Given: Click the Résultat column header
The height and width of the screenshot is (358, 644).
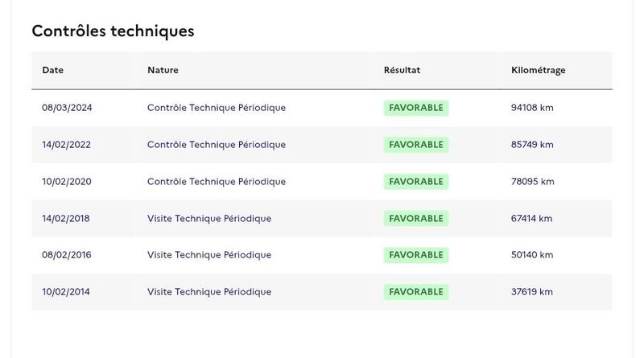Looking at the screenshot, I should 402,70.
